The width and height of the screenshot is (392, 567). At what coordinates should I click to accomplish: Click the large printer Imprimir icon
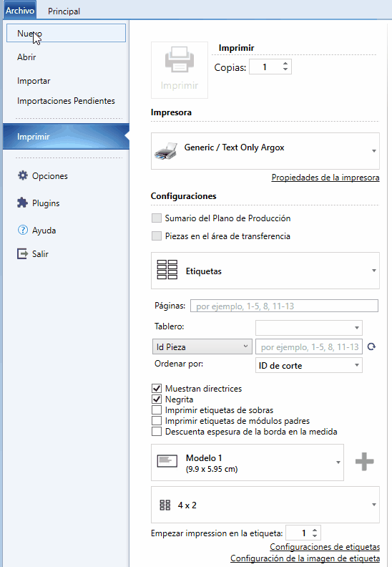coord(180,59)
